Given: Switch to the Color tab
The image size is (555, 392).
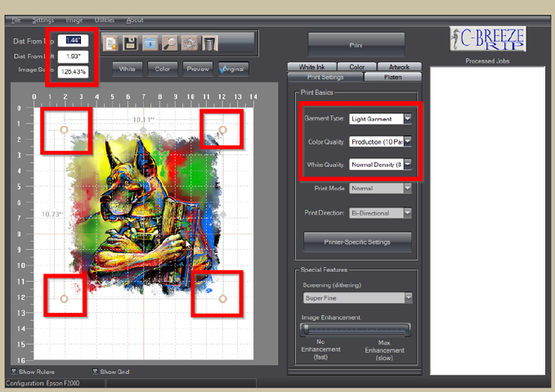Looking at the screenshot, I should pyautogui.click(x=356, y=66).
